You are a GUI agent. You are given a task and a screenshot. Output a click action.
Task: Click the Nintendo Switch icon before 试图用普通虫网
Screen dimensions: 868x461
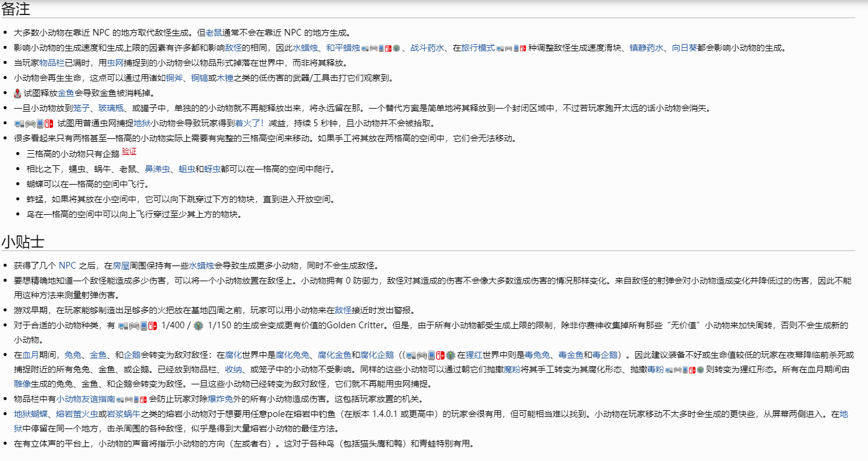[x=48, y=124]
